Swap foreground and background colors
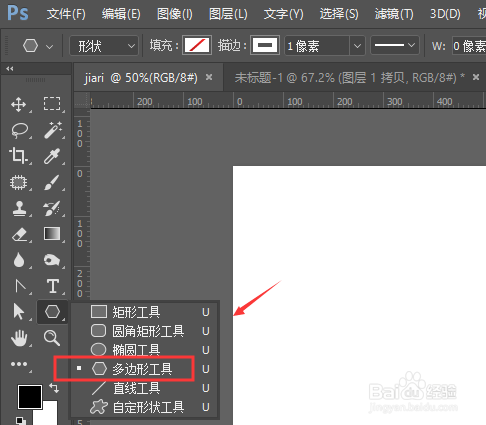Viewport: 486px width, 425px height. (54, 387)
